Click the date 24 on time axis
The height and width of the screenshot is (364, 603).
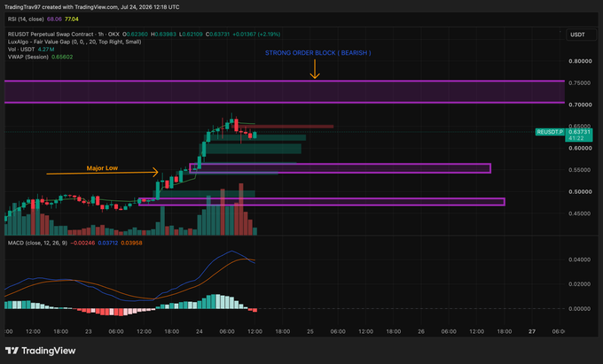[x=200, y=331]
